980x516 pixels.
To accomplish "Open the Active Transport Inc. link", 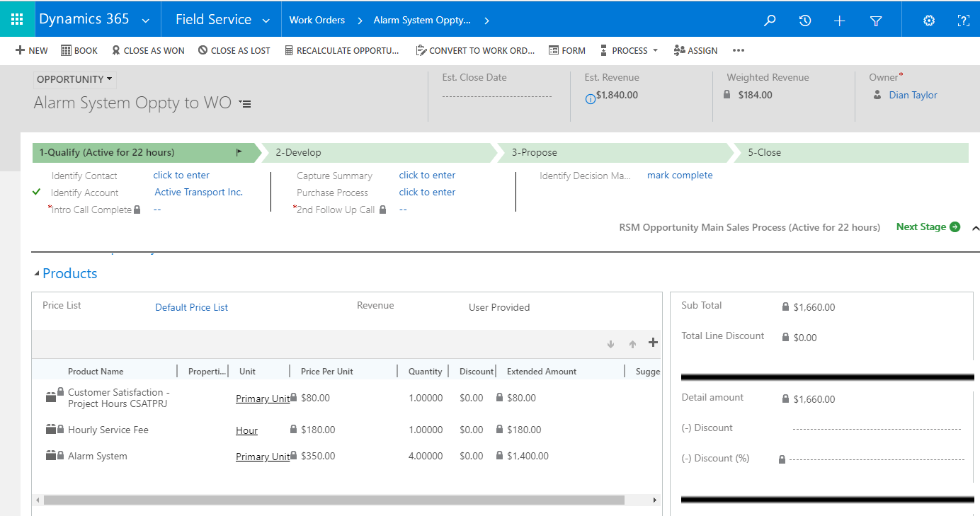I will click(198, 192).
